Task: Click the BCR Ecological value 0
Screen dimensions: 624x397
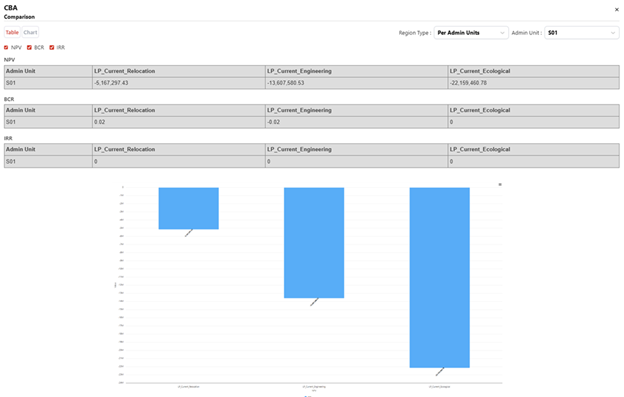Action: click(x=451, y=122)
